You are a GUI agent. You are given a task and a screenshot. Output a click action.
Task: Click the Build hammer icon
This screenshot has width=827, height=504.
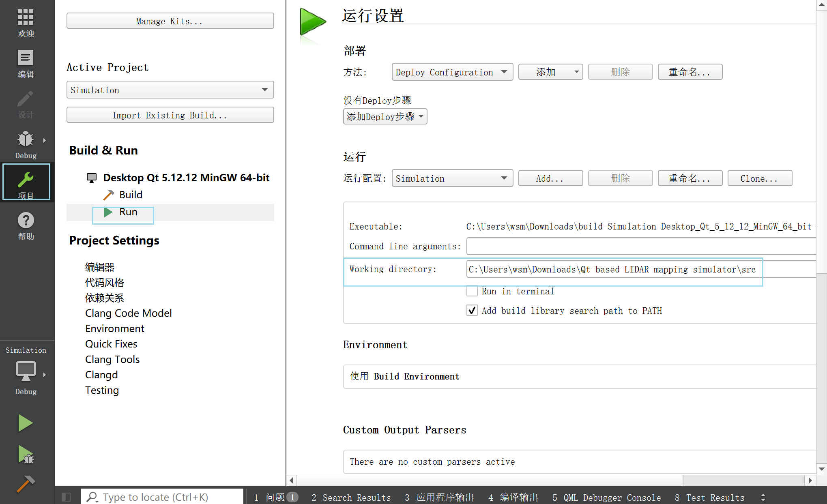point(26,484)
